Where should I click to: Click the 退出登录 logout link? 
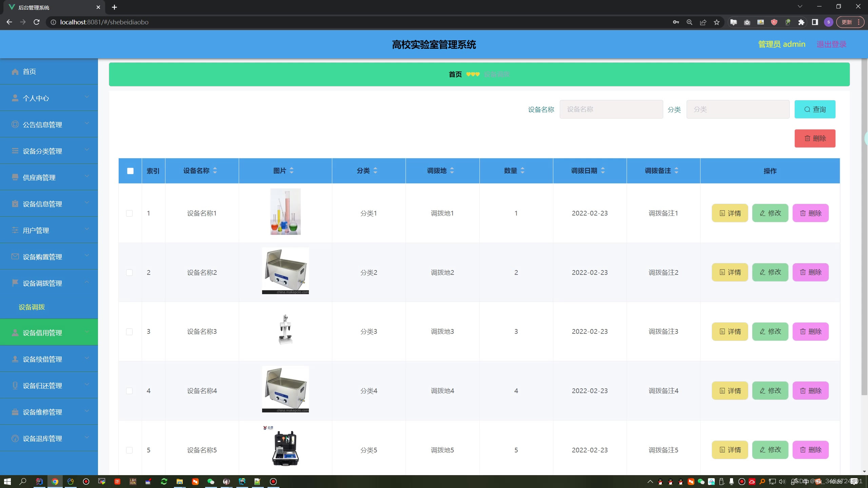(x=831, y=44)
